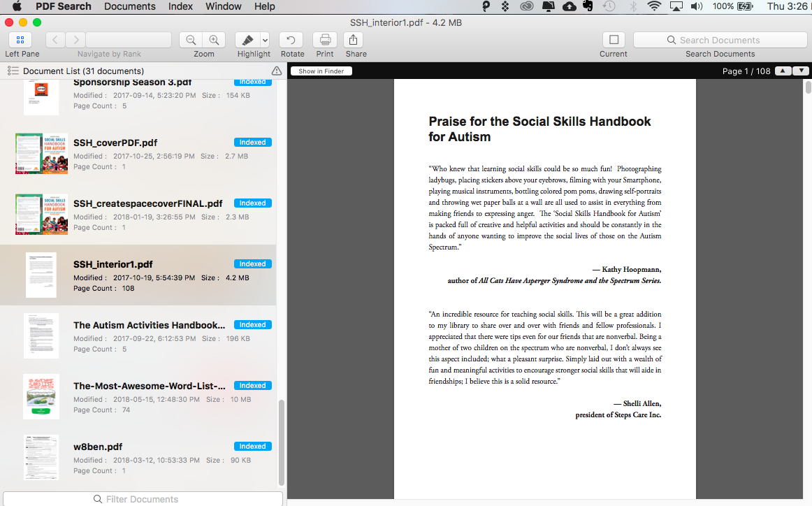This screenshot has height=506, width=812.
Task: Open the Index menu
Action: point(180,6)
